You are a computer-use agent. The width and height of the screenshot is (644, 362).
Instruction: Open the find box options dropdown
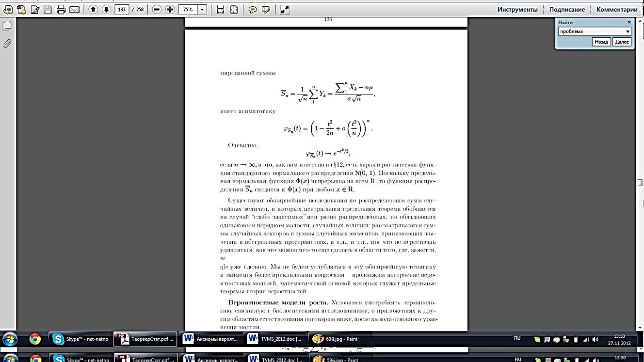[x=628, y=31]
